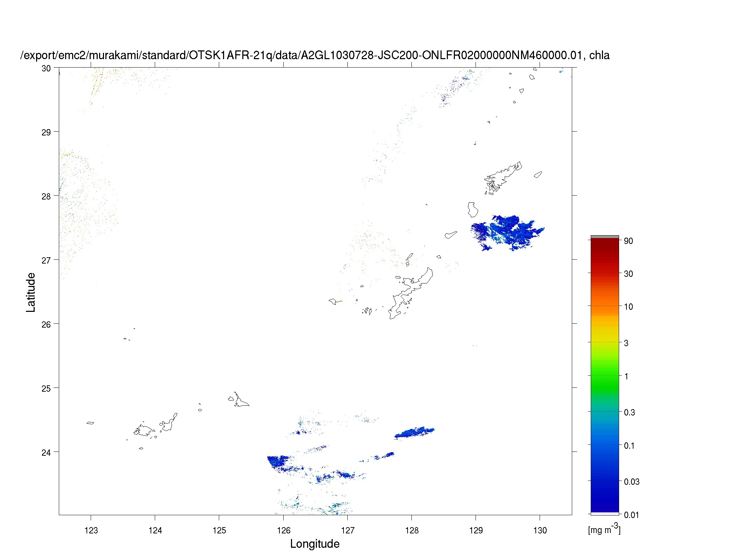Image resolution: width=735 pixels, height=560 pixels.
Task: Click the gray cap atop the colorbar
Action: [605, 237]
